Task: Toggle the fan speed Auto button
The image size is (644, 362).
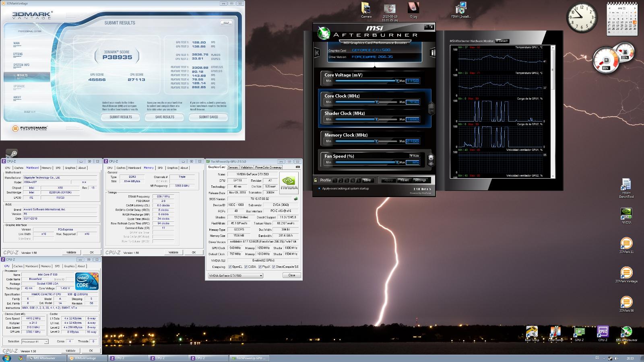Action: coord(415,156)
